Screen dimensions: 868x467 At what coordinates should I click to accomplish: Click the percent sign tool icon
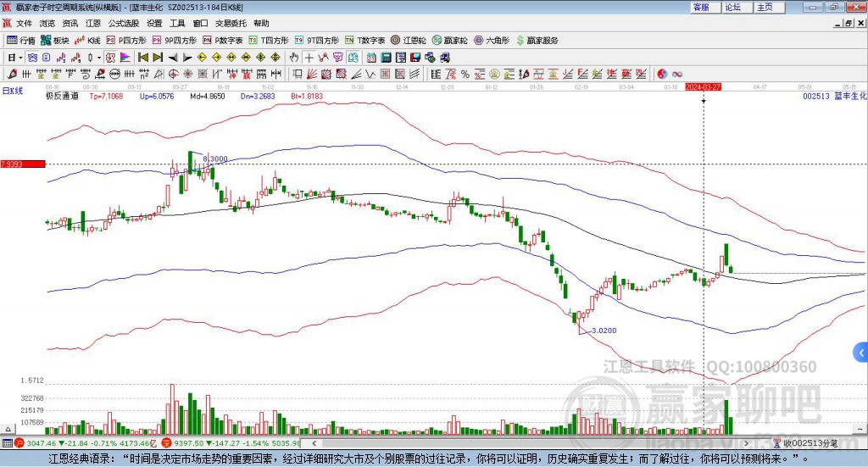click(465, 74)
